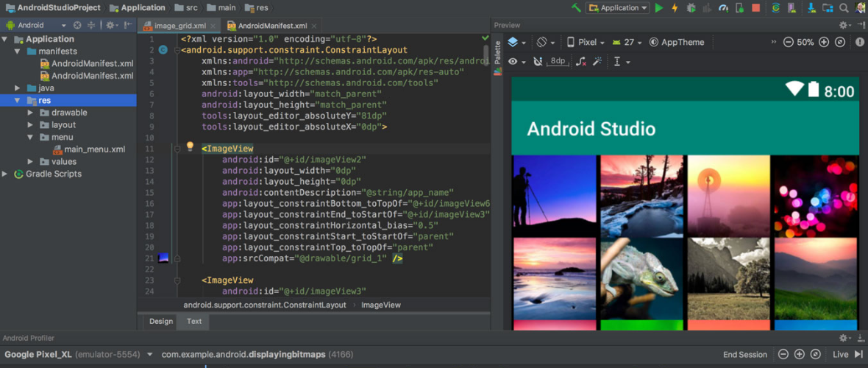This screenshot has height=368, width=868.
Task: Click the AppTheme button in preview toolbar
Action: coord(677,43)
